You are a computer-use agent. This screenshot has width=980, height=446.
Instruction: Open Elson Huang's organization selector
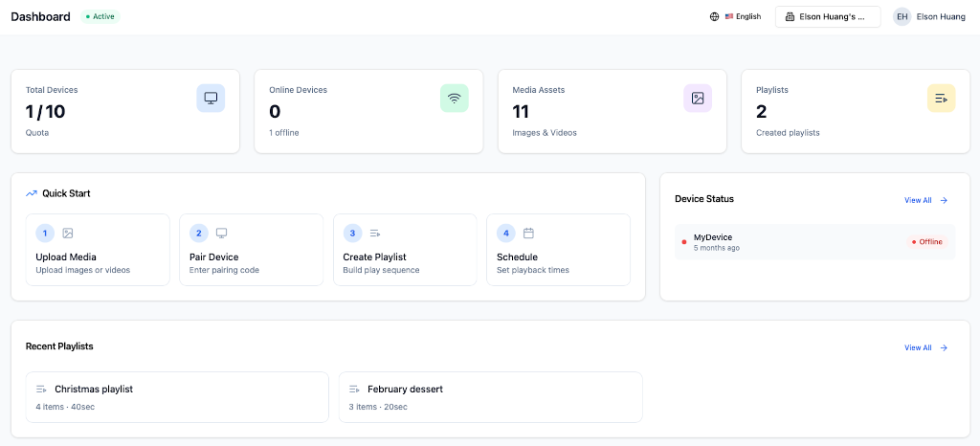tap(828, 17)
